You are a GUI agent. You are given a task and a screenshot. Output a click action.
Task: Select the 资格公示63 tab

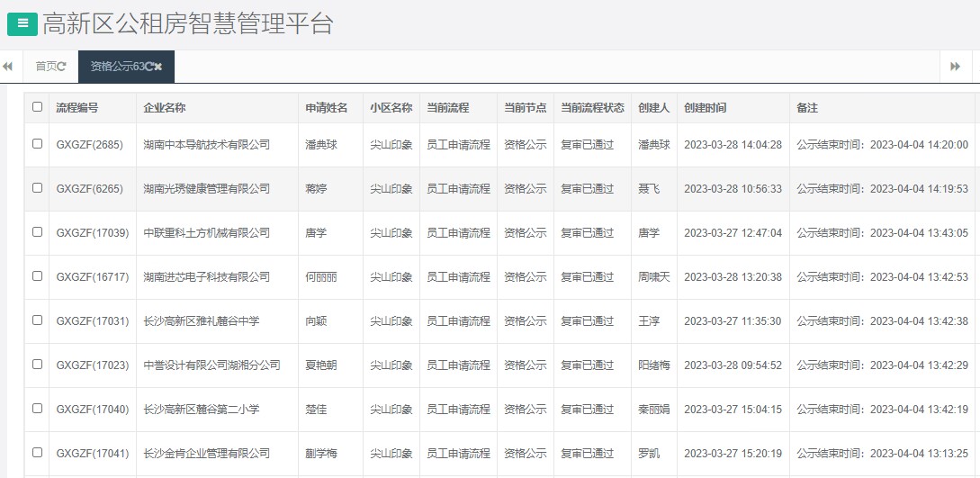click(126, 67)
